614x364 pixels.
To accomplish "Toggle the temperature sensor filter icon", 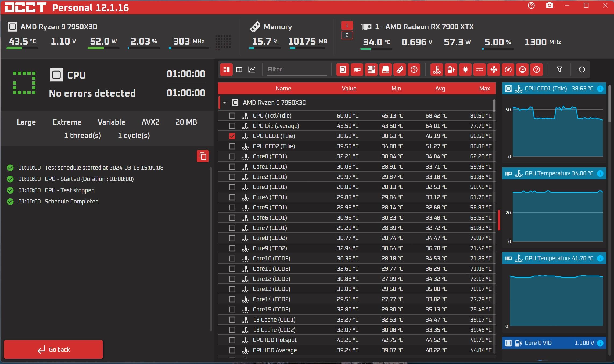I will tap(437, 70).
